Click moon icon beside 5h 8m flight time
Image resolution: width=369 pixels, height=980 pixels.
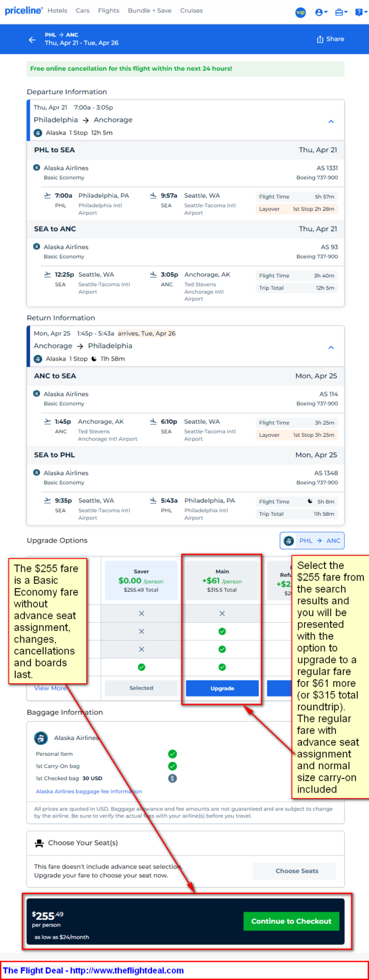click(x=310, y=501)
